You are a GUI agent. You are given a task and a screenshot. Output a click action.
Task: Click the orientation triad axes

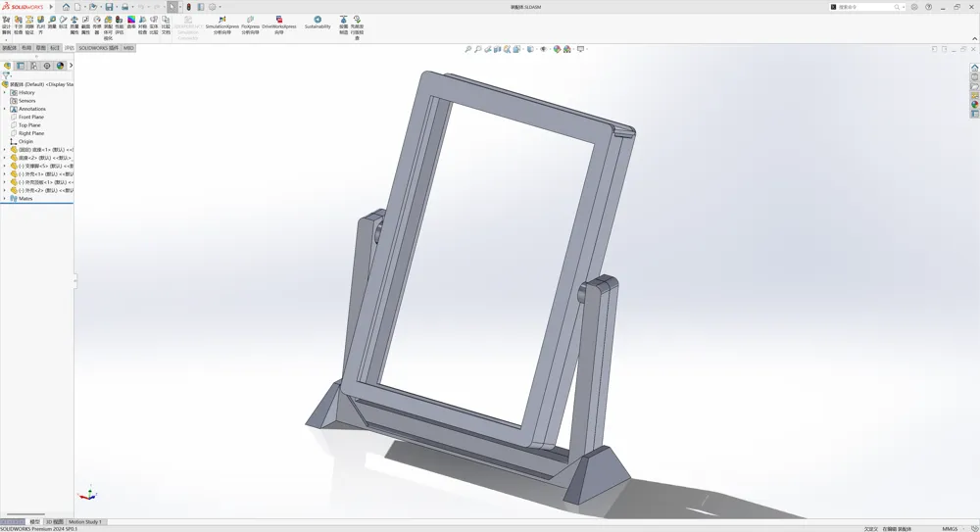[87, 494]
